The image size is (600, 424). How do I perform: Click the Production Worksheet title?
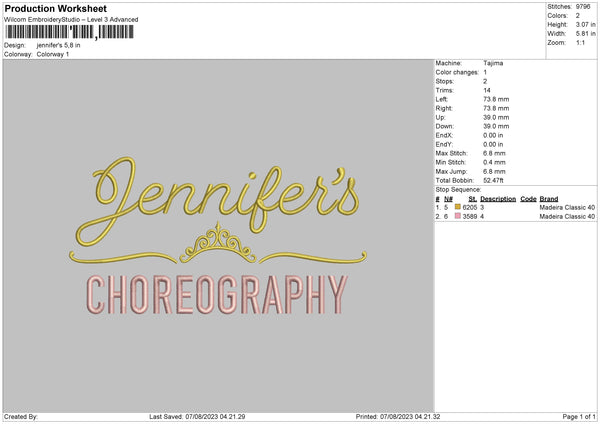pyautogui.click(x=55, y=8)
